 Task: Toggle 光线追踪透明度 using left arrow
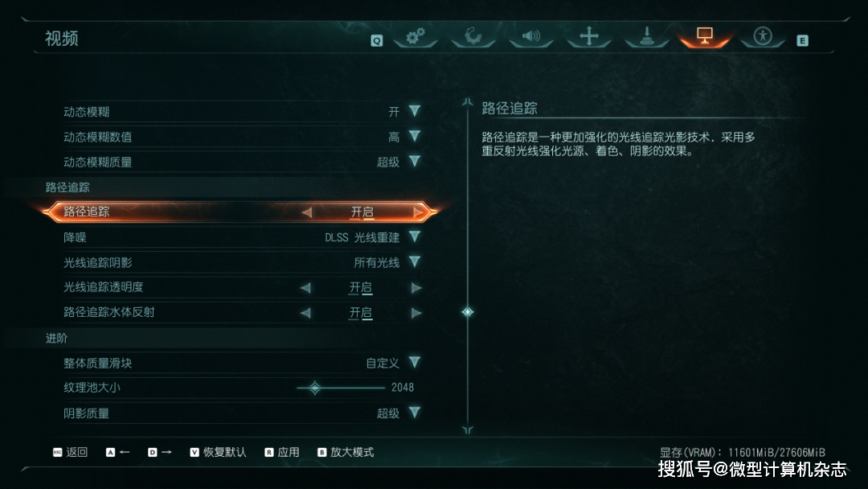tap(305, 287)
